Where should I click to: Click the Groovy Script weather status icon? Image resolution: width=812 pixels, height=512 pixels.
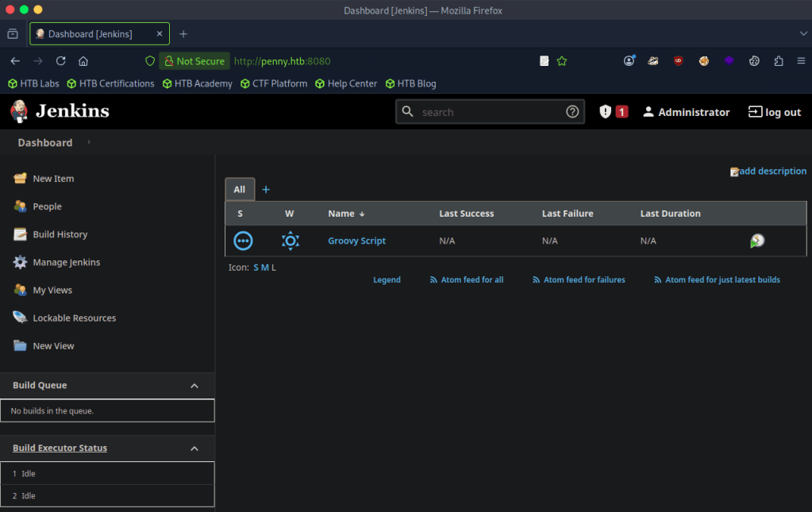[x=291, y=241]
